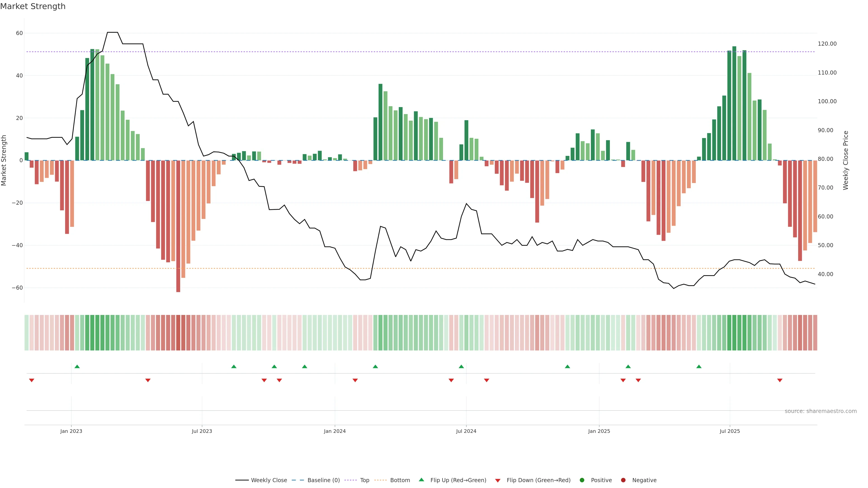Viewport: 868px width, 488px height.
Task: Click the darkest red heatmap strip cell
Action: click(178, 332)
